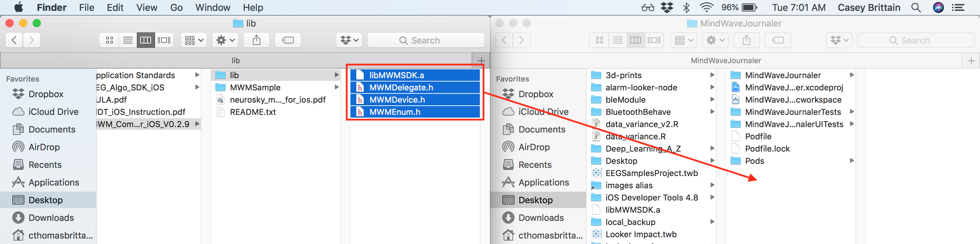The image size is (980, 244).
Task: Open Notification Center list icon
Action: [958, 7]
